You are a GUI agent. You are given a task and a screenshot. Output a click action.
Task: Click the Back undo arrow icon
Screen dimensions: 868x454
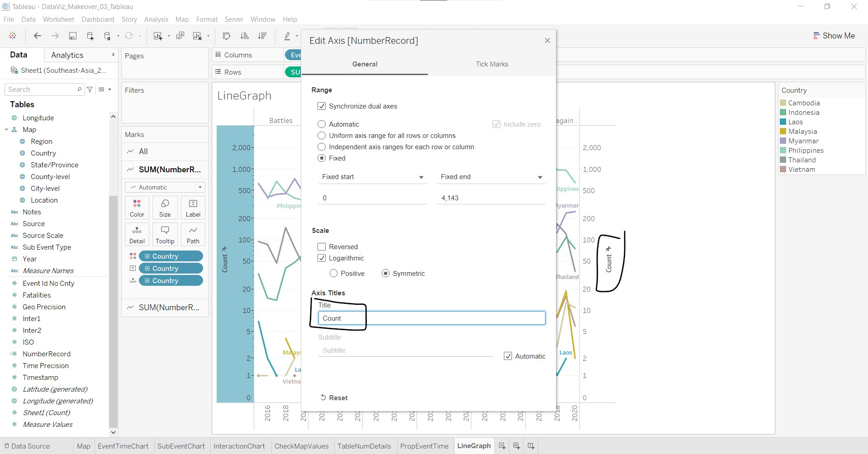click(38, 36)
